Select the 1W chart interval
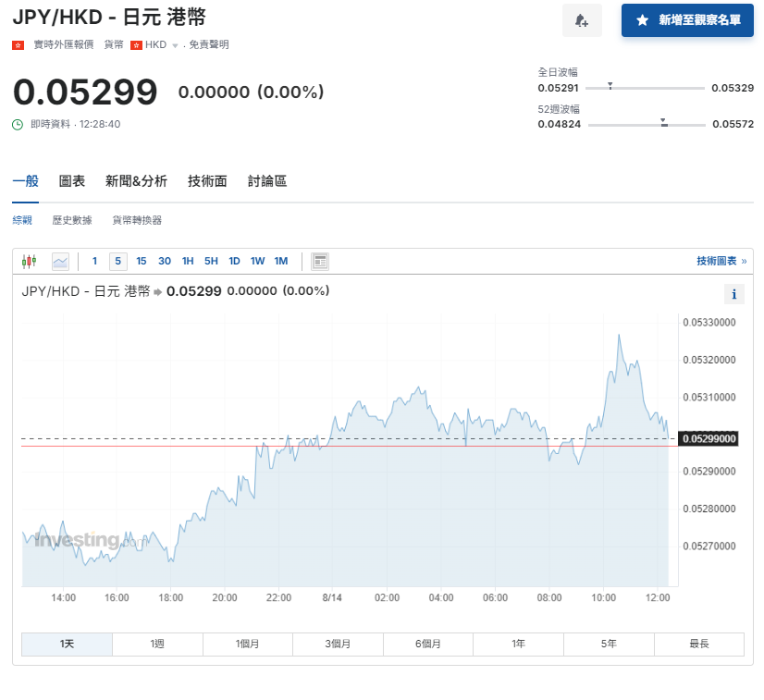This screenshot has width=764, height=700. click(x=257, y=262)
